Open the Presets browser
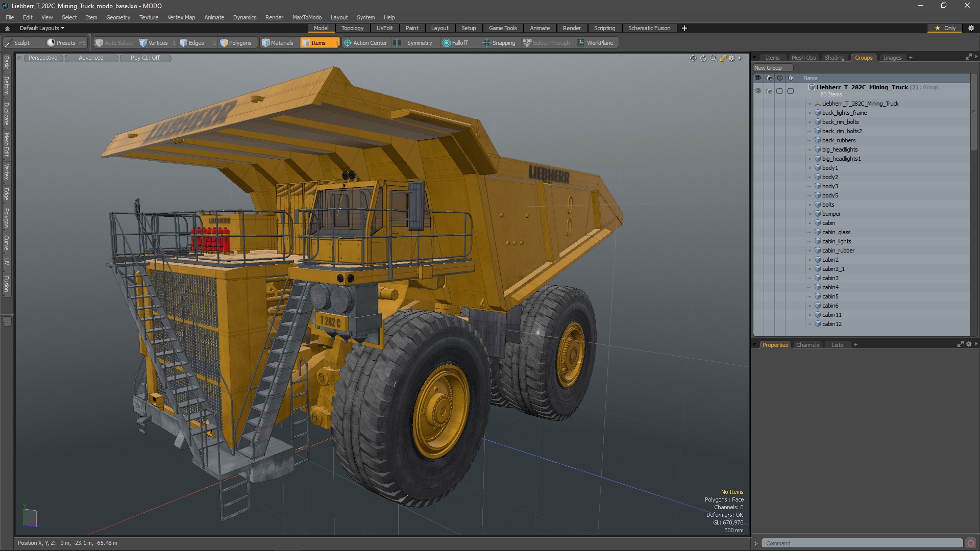This screenshot has height=551, width=980. [65, 43]
